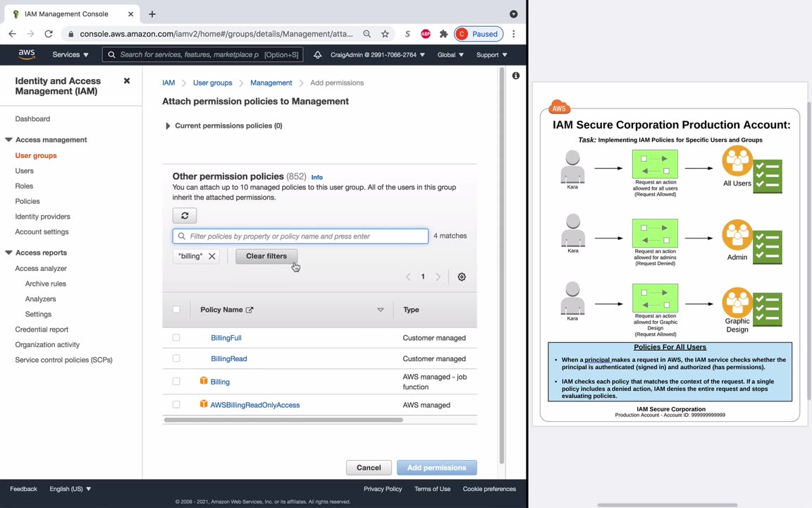
Task: Click the orange box icon beside Billing policy
Action: 204,381
